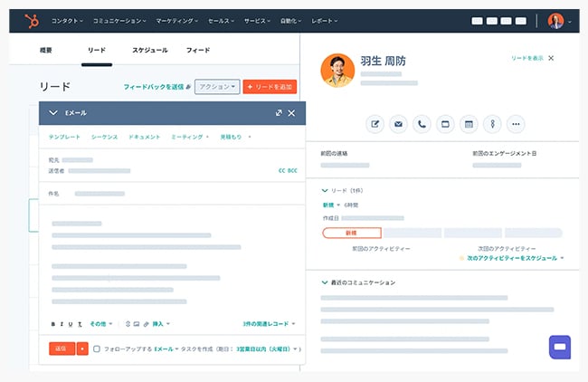Open the send options arrow beside 送信

pyautogui.click(x=82, y=349)
